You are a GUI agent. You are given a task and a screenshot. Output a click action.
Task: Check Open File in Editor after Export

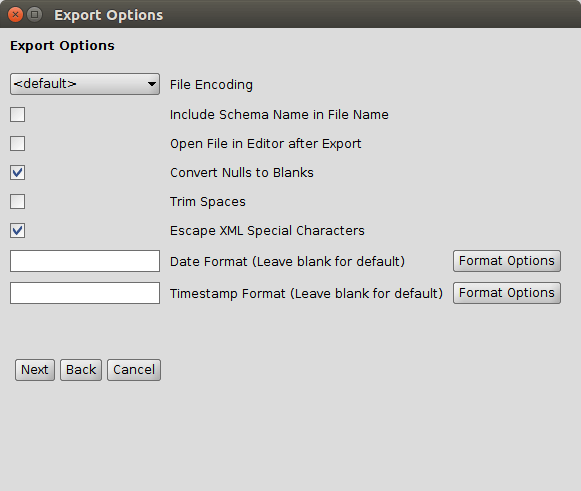pos(17,143)
